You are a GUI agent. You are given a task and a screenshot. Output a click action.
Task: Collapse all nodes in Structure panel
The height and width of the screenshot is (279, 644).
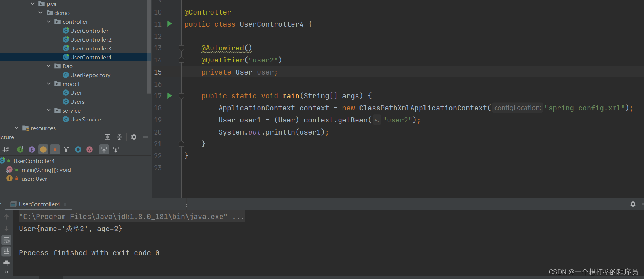pos(119,137)
